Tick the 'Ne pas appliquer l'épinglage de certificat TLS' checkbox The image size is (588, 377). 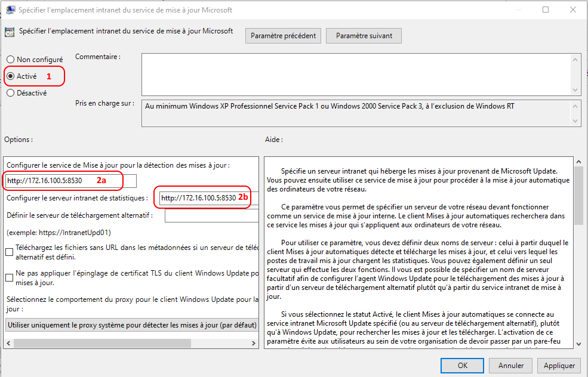click(10, 277)
